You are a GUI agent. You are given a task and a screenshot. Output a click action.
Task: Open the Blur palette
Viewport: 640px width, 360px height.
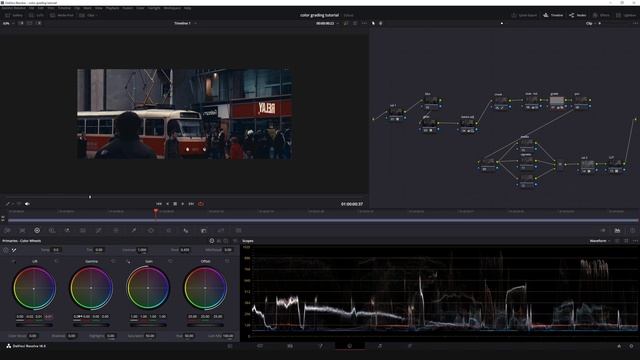tap(204, 231)
